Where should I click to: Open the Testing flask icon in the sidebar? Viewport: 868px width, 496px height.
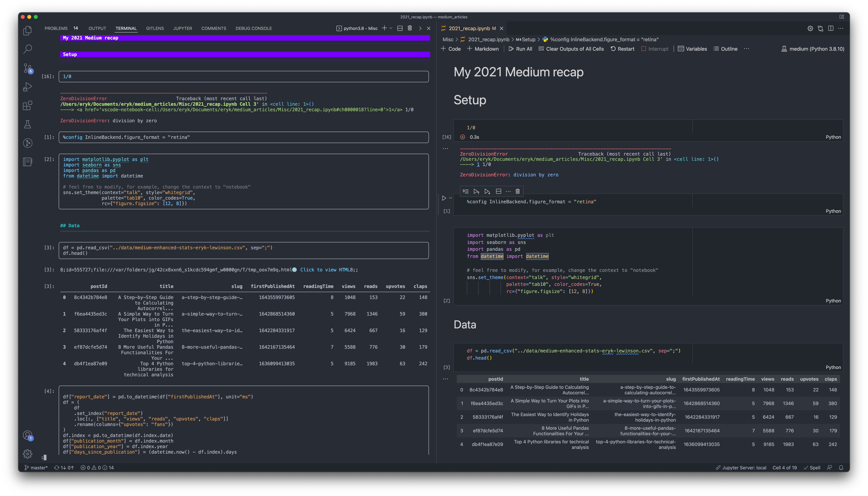(x=28, y=124)
